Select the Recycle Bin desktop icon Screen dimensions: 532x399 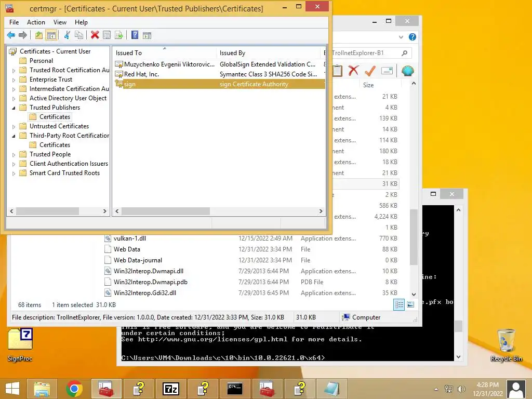[506, 345]
